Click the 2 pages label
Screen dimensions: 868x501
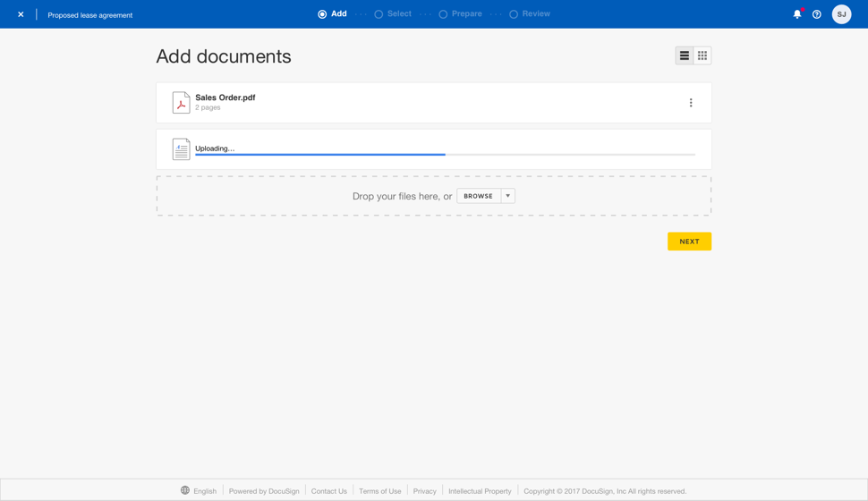[x=208, y=107]
